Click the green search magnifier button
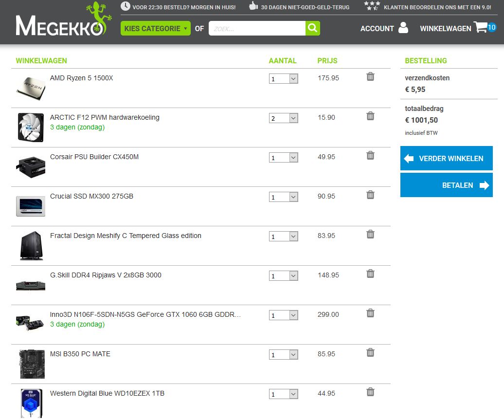Screen dimensions: 504x420 point(312,28)
